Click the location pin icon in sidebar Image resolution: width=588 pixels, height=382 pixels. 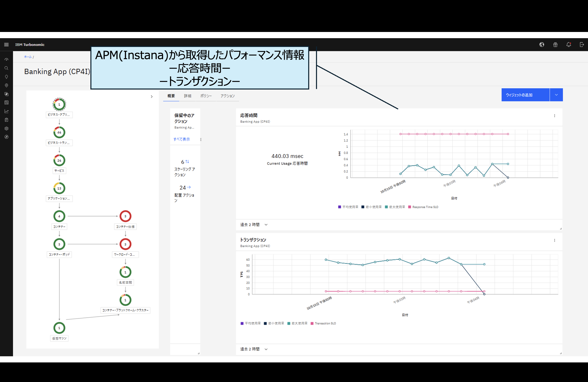(x=6, y=85)
